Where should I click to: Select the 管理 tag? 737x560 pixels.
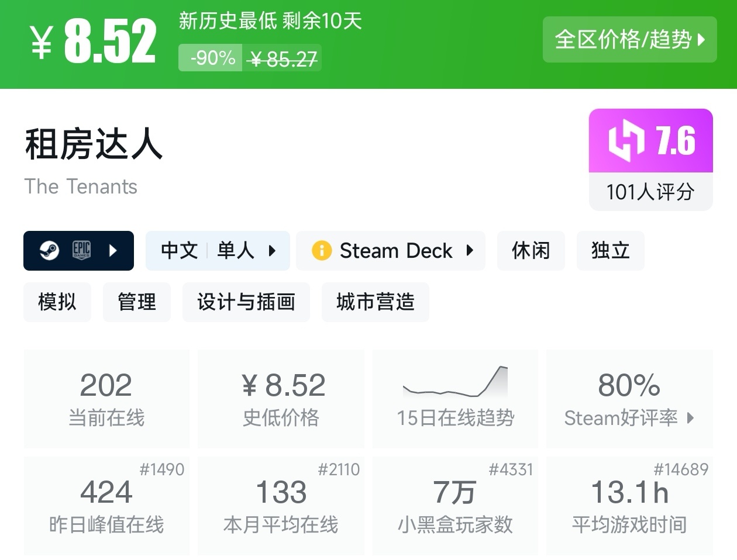tap(137, 302)
